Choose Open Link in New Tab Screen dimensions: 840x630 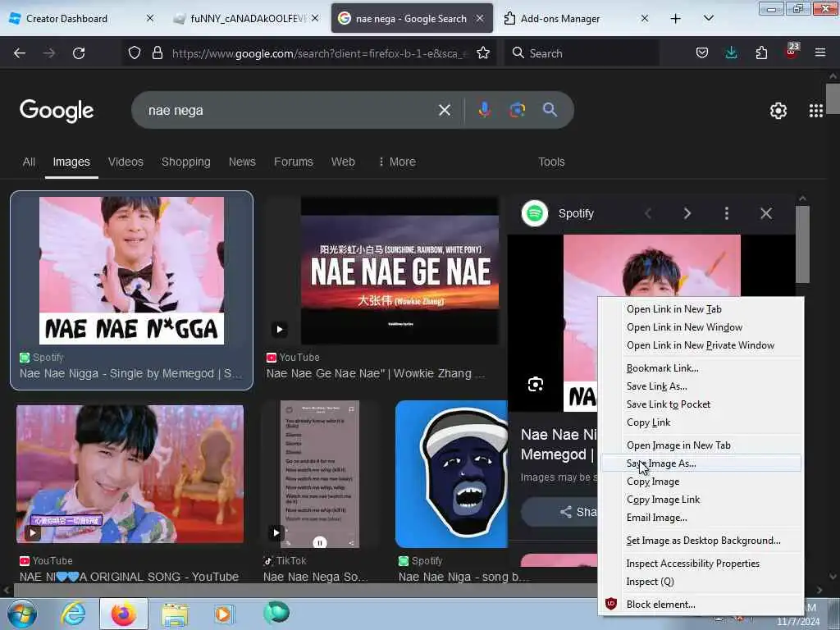[x=701, y=309]
